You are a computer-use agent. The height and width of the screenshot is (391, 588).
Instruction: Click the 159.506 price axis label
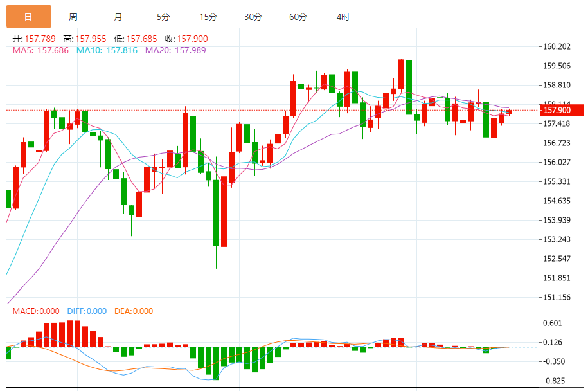[557, 66]
